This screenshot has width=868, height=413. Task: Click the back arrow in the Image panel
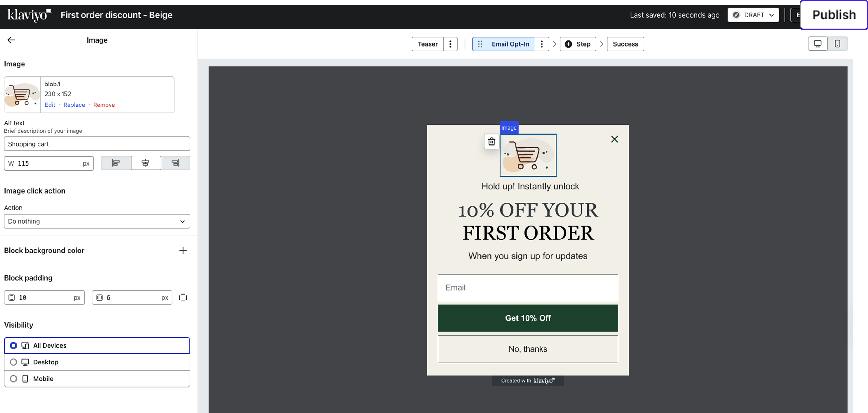coord(11,40)
